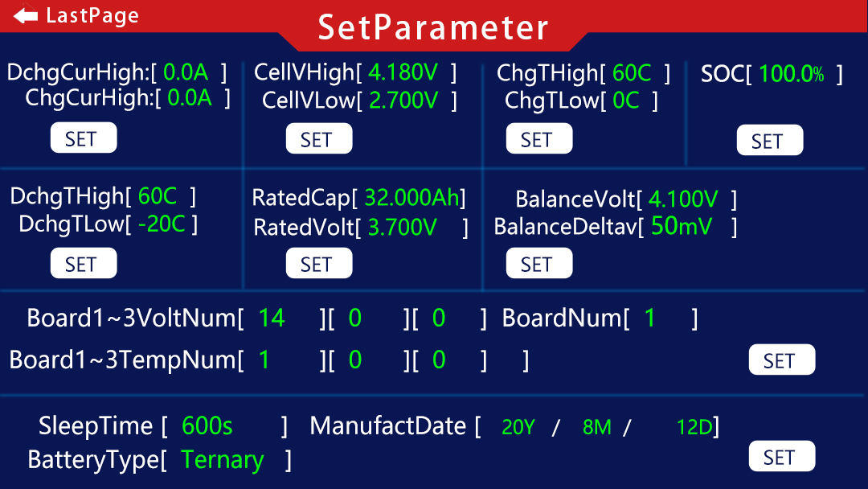The height and width of the screenshot is (489, 868).
Task: Open the BatteryType Ternary selector
Action: coord(223,460)
